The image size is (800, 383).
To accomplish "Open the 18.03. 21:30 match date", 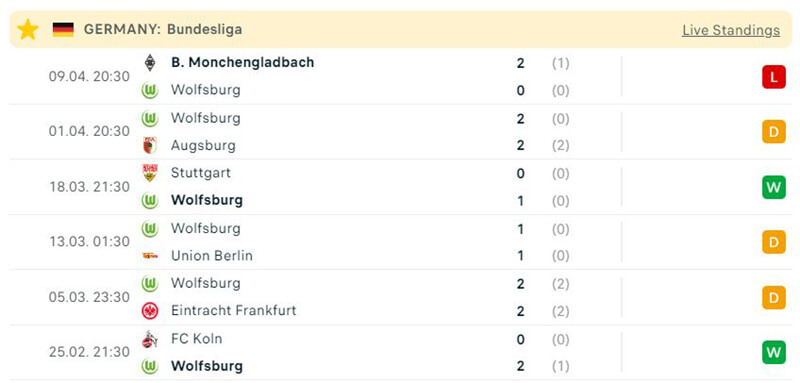I will 89,187.
